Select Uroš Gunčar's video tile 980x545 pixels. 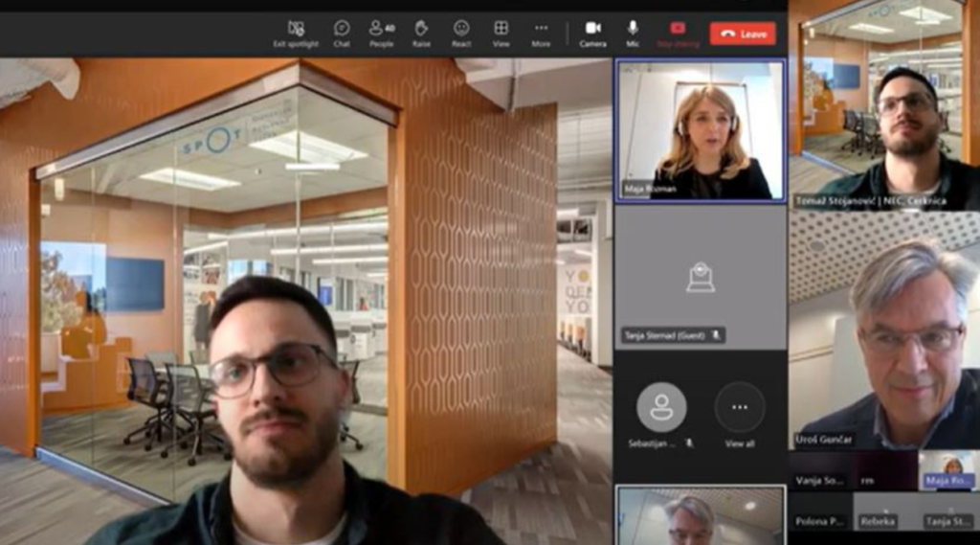883,330
